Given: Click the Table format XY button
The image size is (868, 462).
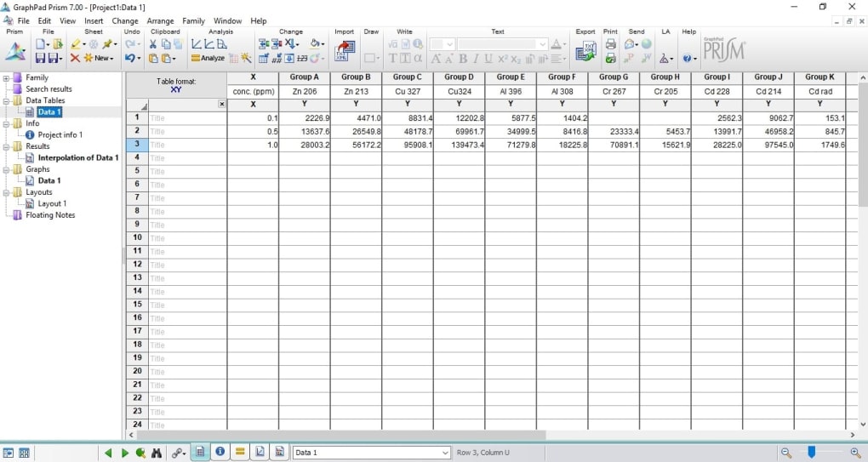Looking at the screenshot, I should (x=176, y=85).
